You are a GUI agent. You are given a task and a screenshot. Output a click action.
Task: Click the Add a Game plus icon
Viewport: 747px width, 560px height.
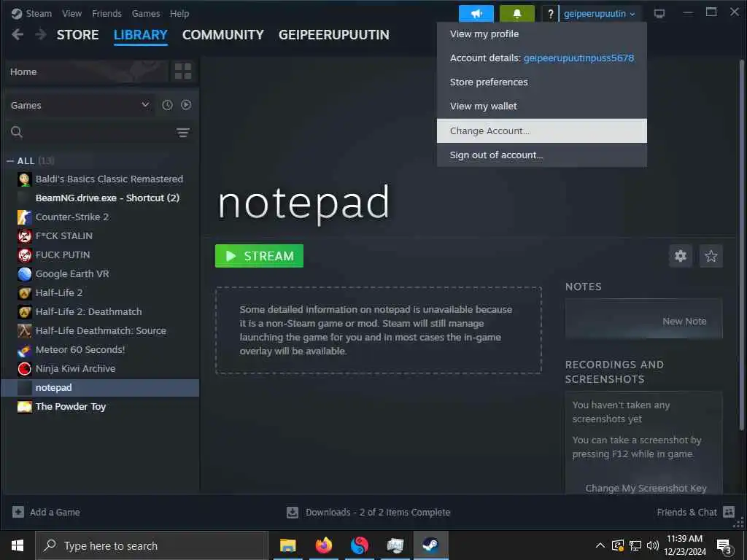pyautogui.click(x=18, y=512)
